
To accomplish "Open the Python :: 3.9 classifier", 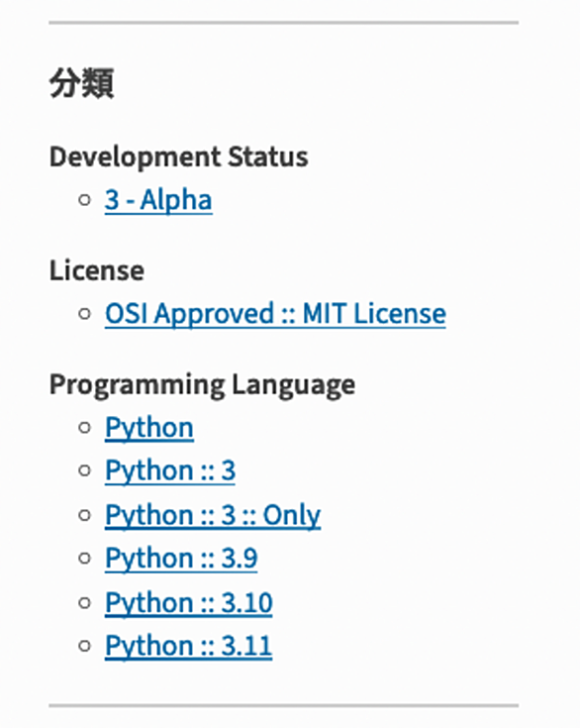I will [x=181, y=558].
